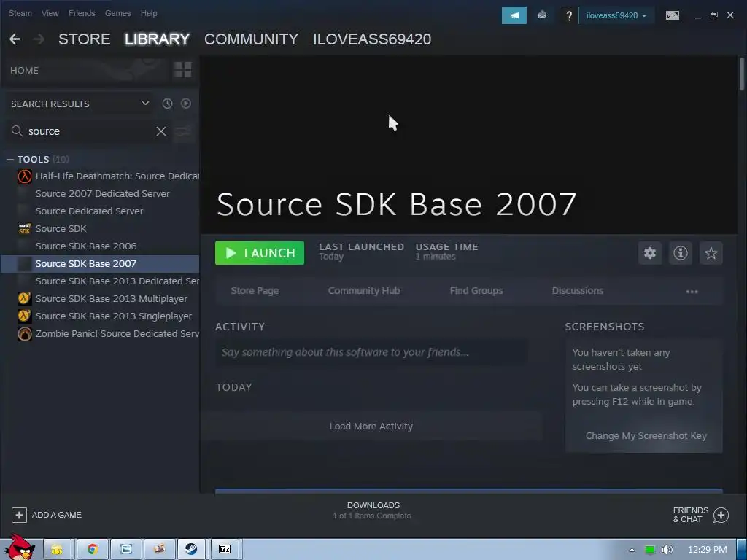
Task: Go to the Community tab
Action: pos(251,39)
